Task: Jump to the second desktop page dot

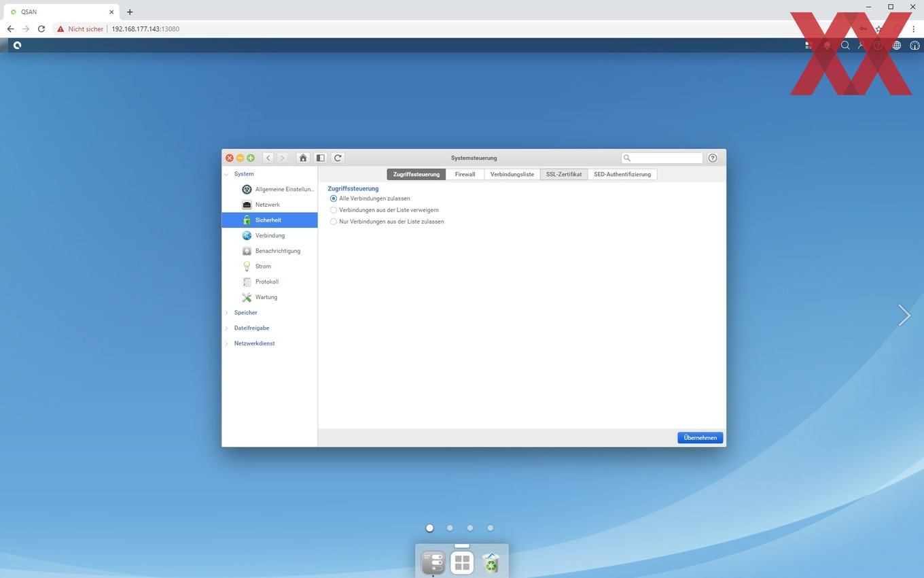Action: pos(450,528)
